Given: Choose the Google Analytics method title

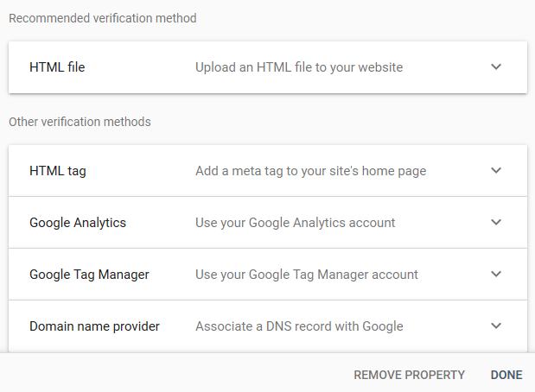Looking at the screenshot, I should (78, 223).
